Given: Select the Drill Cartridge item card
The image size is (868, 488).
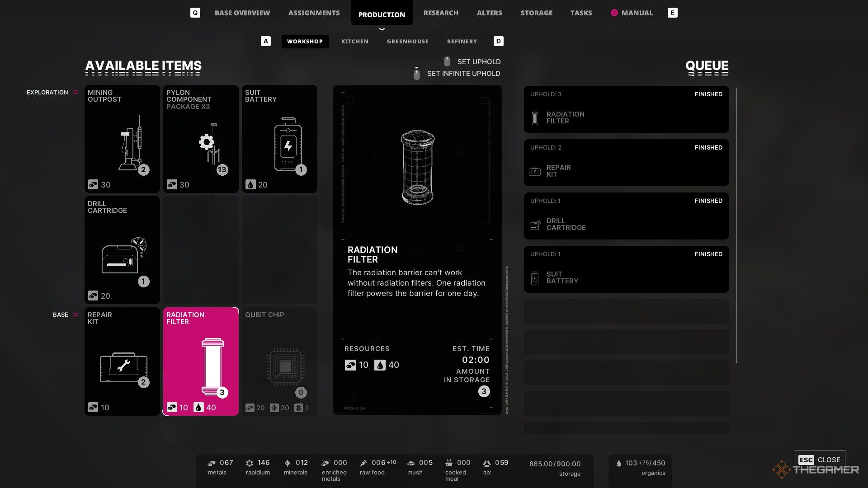Looking at the screenshot, I should click(x=122, y=250).
